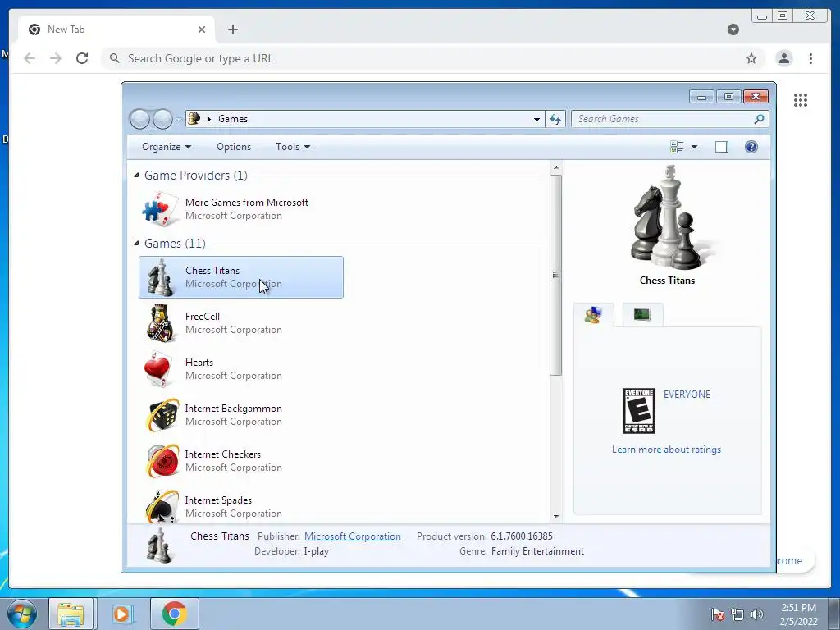Close the New Tab tab
840x630 pixels.
[202, 30]
